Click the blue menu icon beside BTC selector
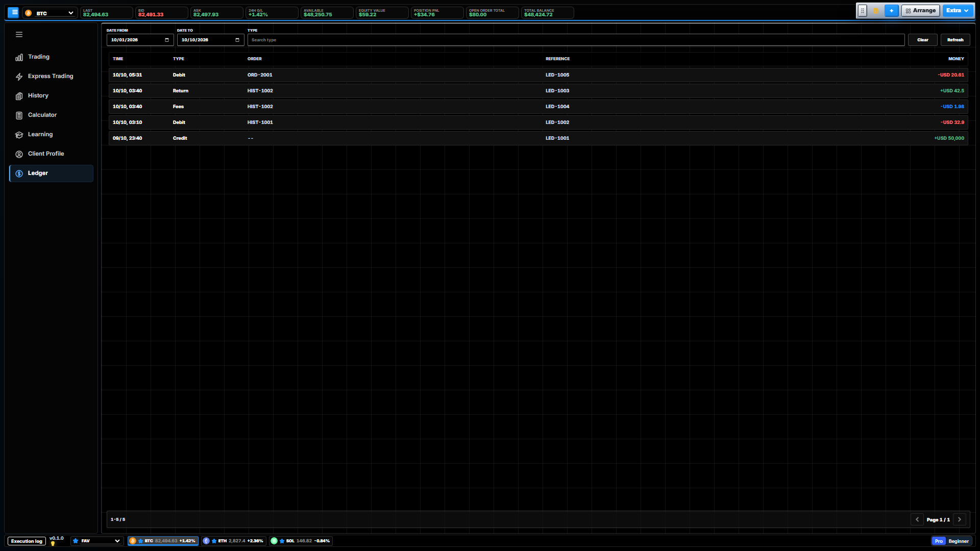The width and height of the screenshot is (980, 551). pos(14,12)
